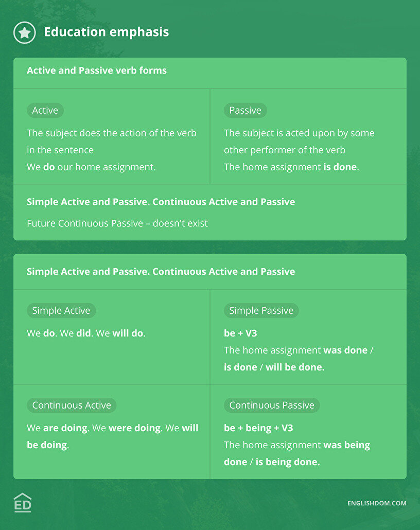Choose the Continuous Active tag
Image resolution: width=420 pixels, height=530 pixels.
coord(72,405)
